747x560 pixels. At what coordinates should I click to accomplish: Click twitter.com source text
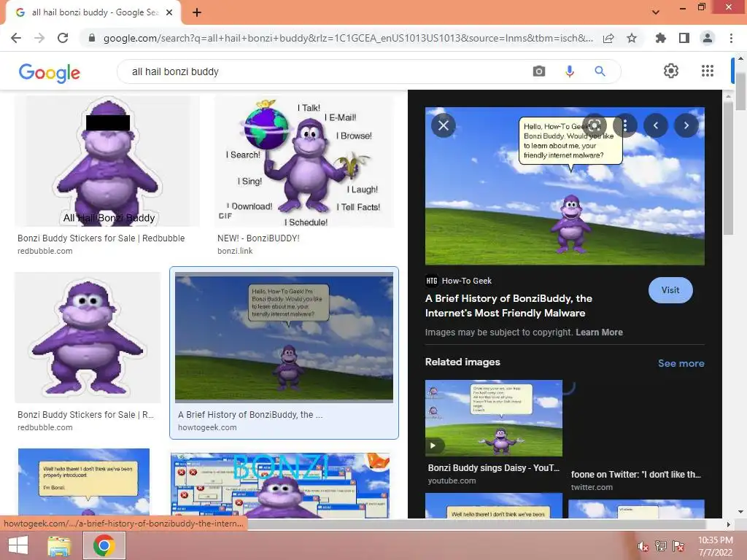592,487
